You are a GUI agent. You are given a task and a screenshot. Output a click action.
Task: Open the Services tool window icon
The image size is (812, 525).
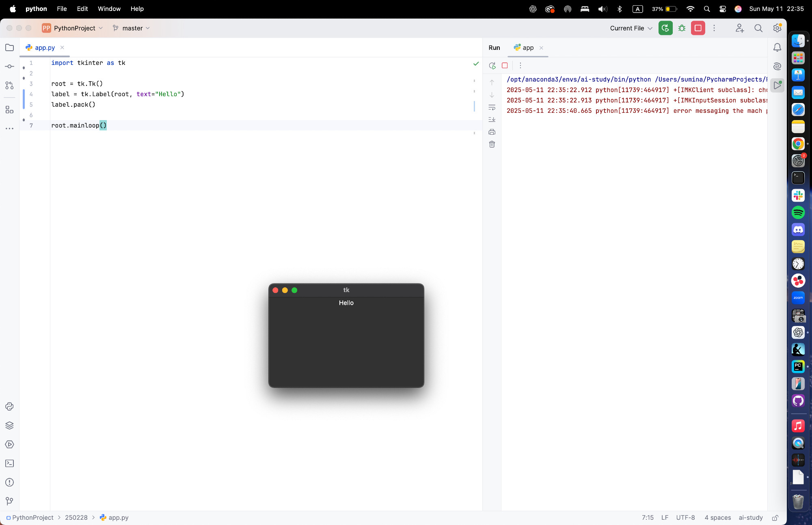[x=9, y=444]
